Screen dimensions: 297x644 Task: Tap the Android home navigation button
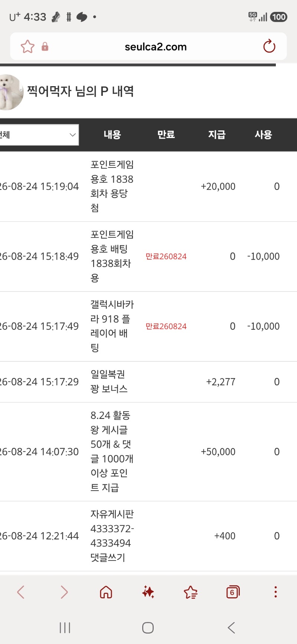point(148,628)
